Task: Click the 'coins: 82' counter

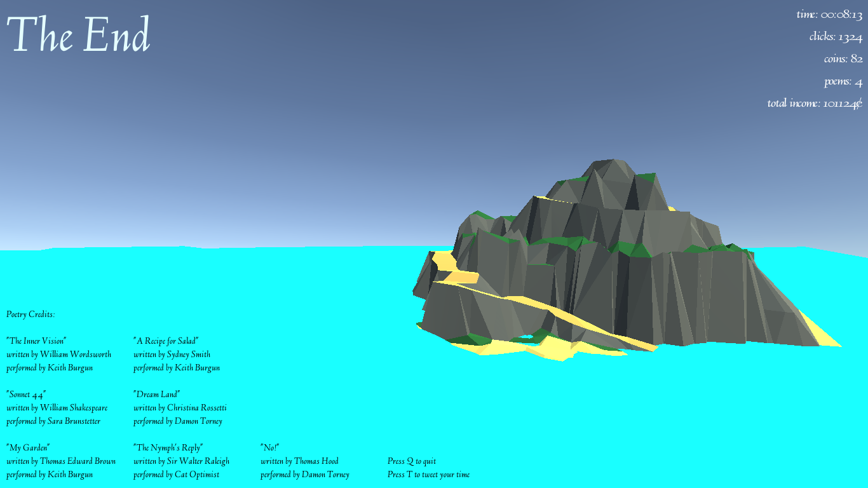Action: click(x=843, y=59)
